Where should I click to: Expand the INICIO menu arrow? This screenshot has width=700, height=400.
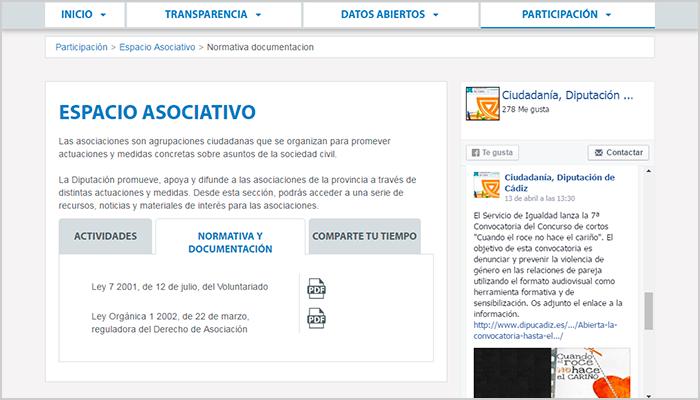103,15
